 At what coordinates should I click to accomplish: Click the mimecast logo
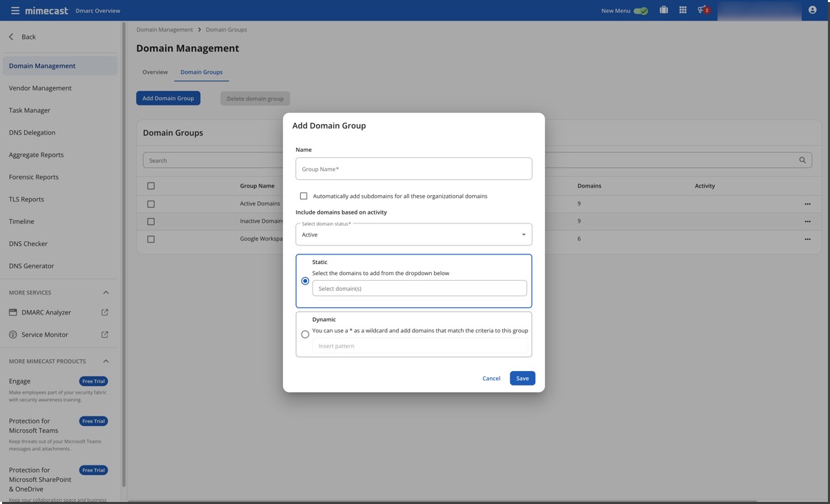point(46,10)
